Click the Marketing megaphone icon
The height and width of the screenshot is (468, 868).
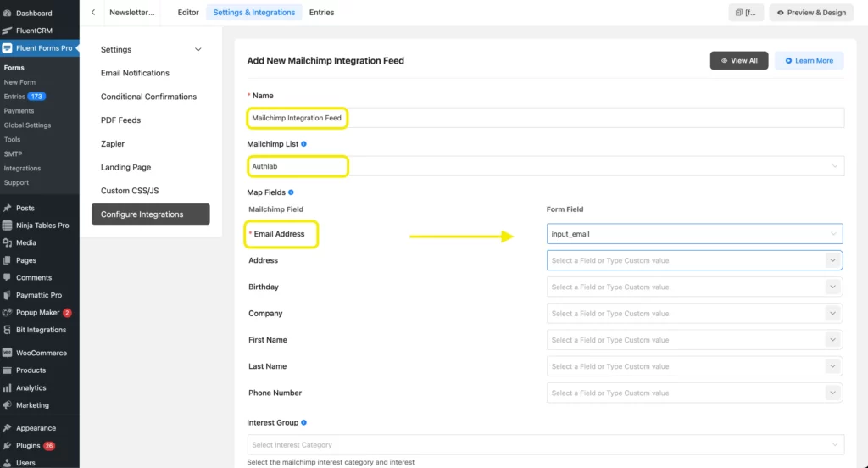pos(7,405)
